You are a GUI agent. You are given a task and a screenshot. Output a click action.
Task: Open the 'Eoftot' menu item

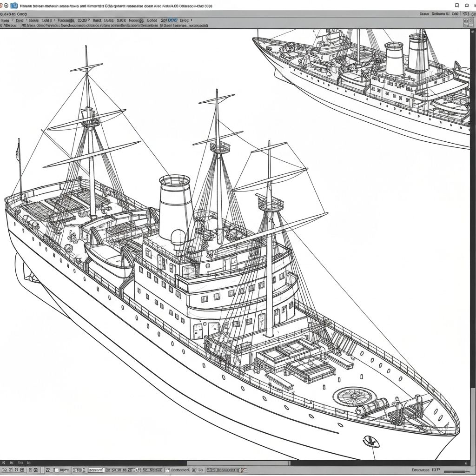(152, 20)
